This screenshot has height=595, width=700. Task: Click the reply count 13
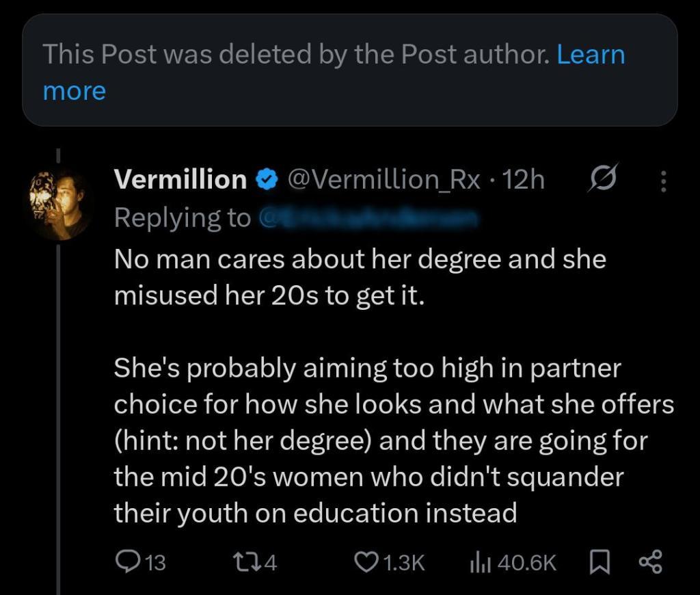(156, 563)
